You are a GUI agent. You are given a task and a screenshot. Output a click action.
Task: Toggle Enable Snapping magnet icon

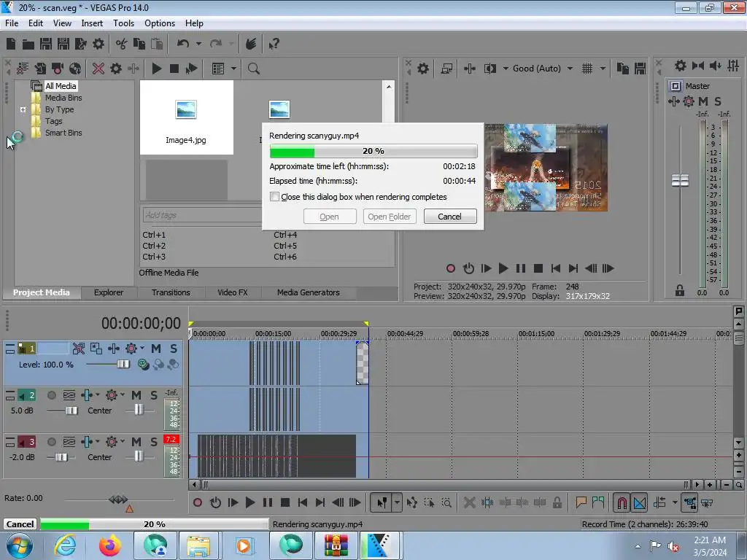coord(622,502)
